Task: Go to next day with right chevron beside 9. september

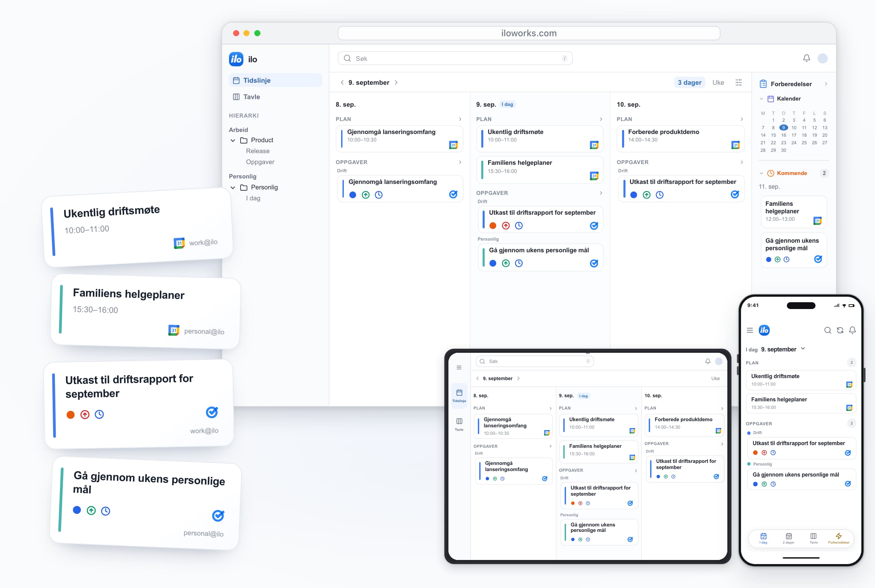Action: click(x=396, y=82)
